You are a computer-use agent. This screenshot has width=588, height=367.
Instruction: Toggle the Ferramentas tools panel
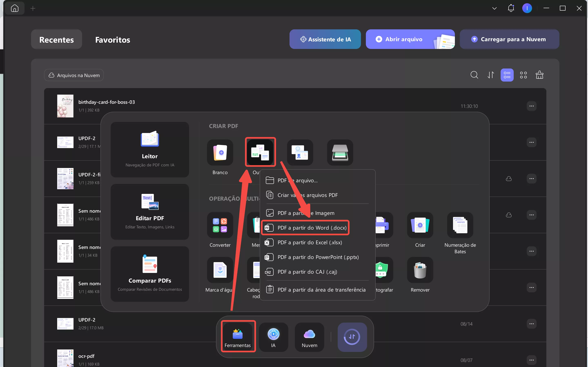(238, 337)
